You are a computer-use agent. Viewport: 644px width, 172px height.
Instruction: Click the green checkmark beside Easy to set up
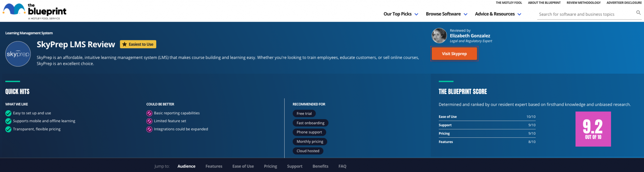pyautogui.click(x=8, y=113)
